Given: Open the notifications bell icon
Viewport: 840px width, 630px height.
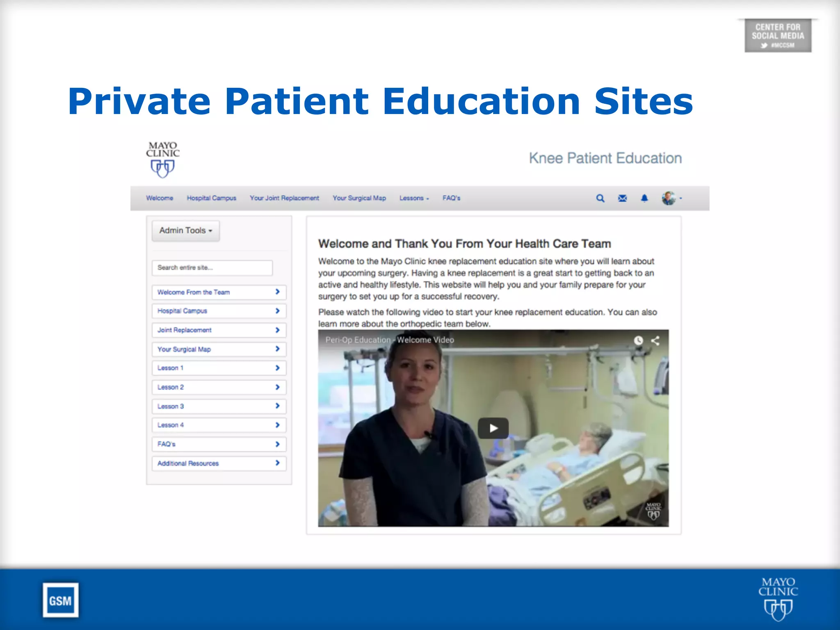Looking at the screenshot, I should tap(644, 199).
